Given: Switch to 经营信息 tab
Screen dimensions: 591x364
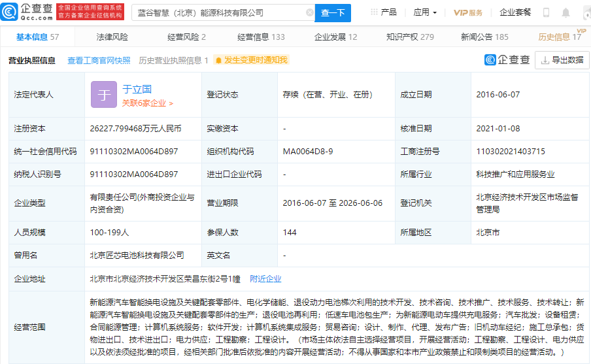Looking at the screenshot, I should click(x=261, y=37).
